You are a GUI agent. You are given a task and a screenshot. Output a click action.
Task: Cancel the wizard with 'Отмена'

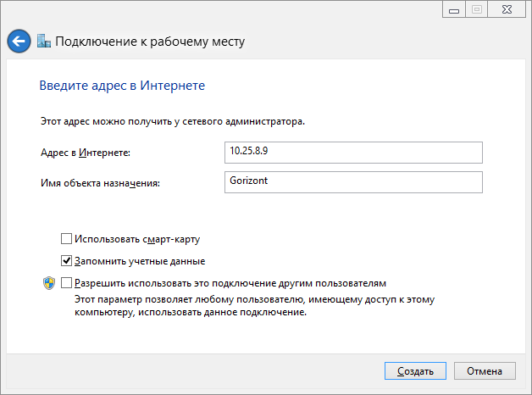pyautogui.click(x=485, y=371)
